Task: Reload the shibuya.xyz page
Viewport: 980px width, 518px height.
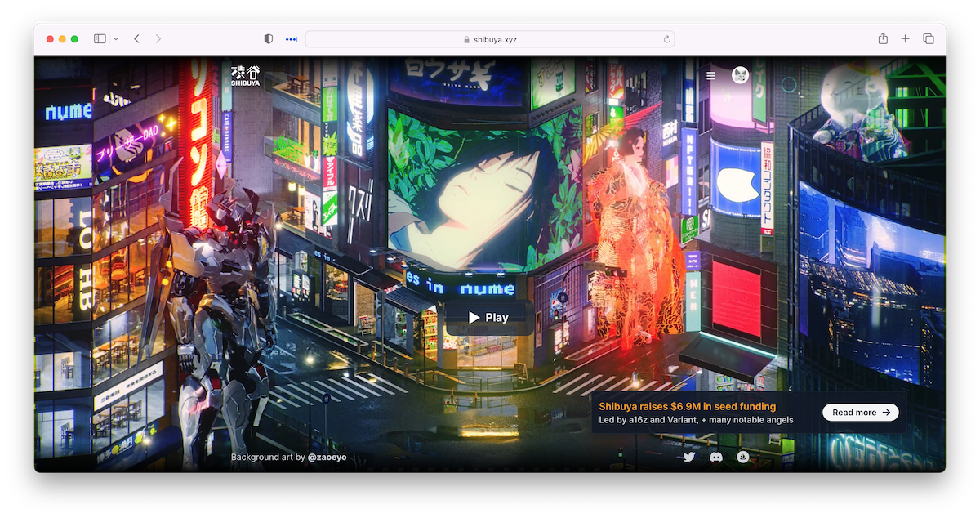Action: [x=667, y=39]
